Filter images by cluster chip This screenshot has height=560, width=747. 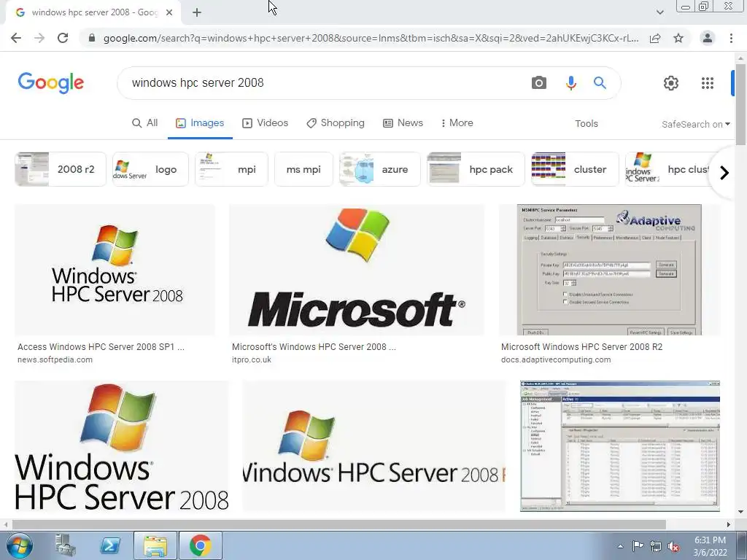coord(575,169)
